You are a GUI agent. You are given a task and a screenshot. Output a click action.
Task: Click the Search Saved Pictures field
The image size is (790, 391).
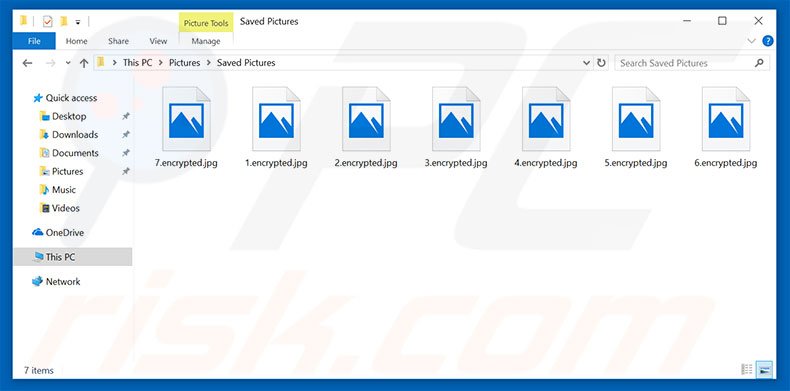[692, 63]
